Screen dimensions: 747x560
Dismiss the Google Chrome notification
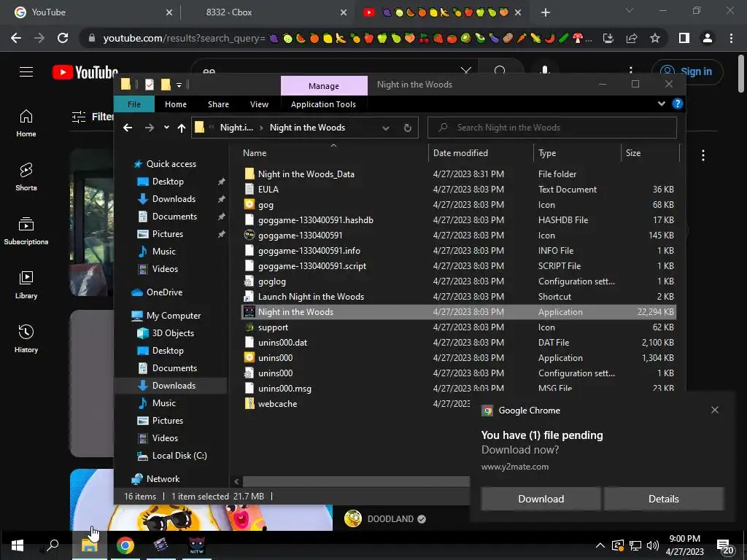(x=715, y=410)
